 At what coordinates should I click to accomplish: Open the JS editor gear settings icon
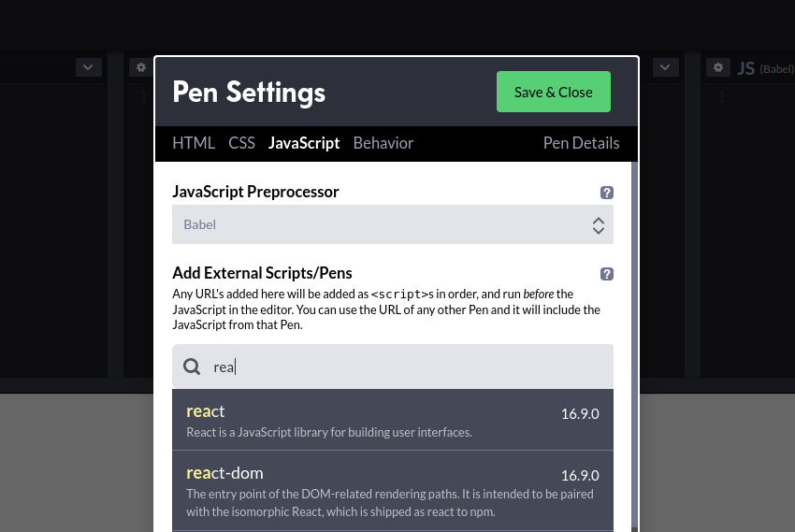coord(718,67)
